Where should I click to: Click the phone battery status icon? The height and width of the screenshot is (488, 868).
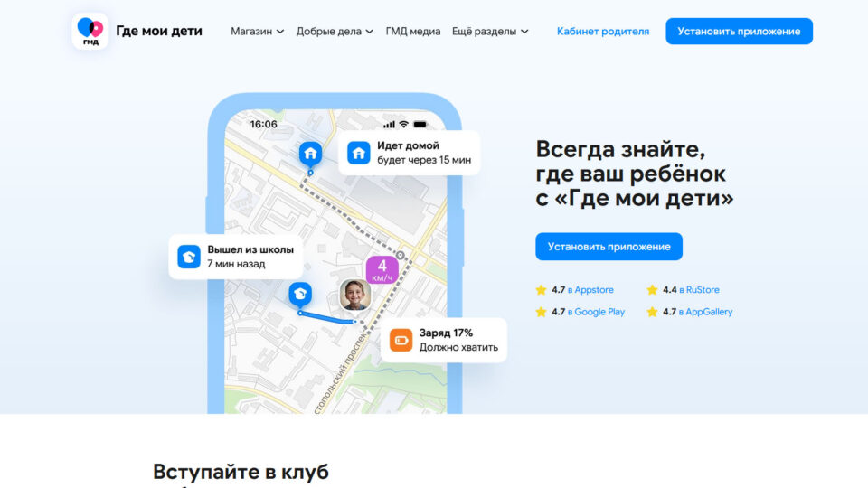420,125
